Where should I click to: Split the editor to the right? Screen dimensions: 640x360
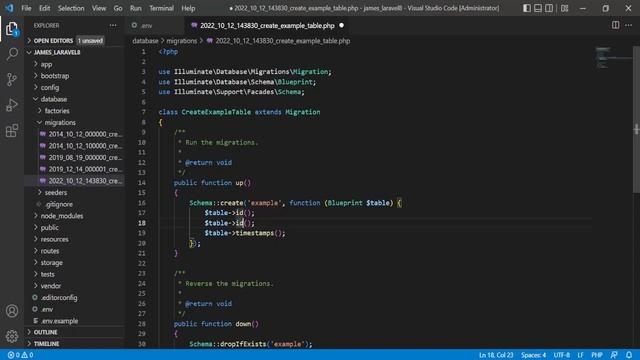(x=616, y=25)
